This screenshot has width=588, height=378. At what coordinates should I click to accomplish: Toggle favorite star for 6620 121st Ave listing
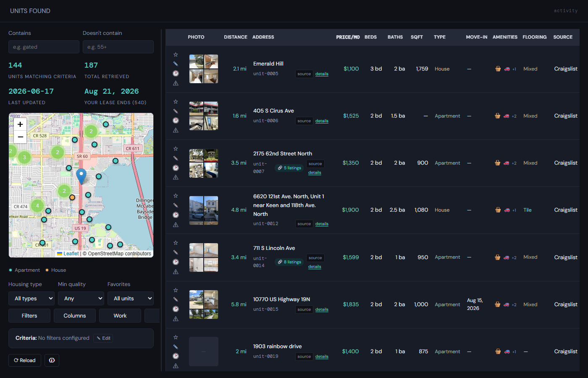pyautogui.click(x=176, y=196)
